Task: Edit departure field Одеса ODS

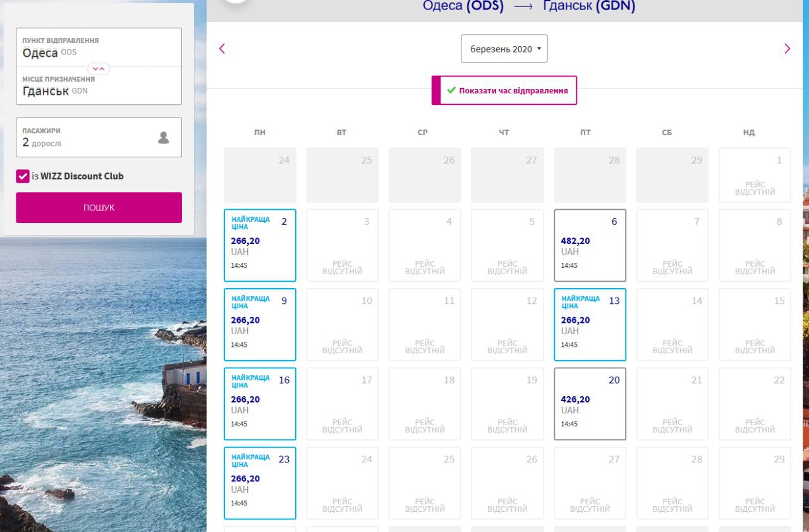Action: click(x=99, y=47)
